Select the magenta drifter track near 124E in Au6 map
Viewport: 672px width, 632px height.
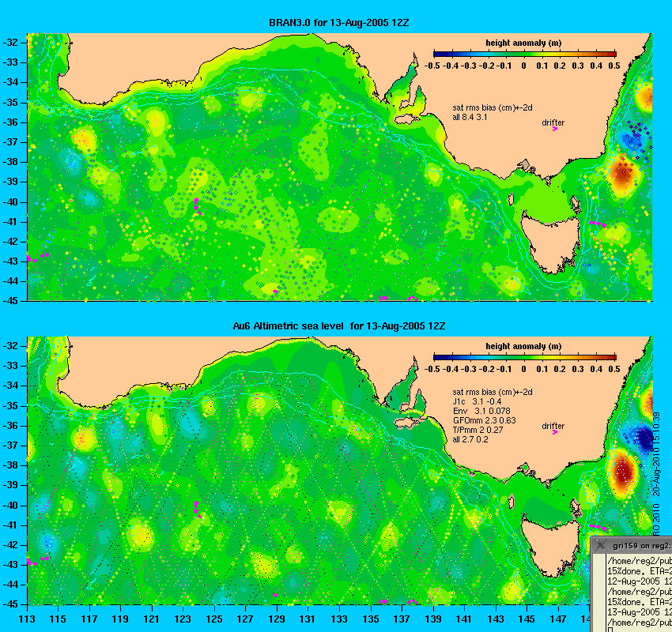click(x=197, y=509)
